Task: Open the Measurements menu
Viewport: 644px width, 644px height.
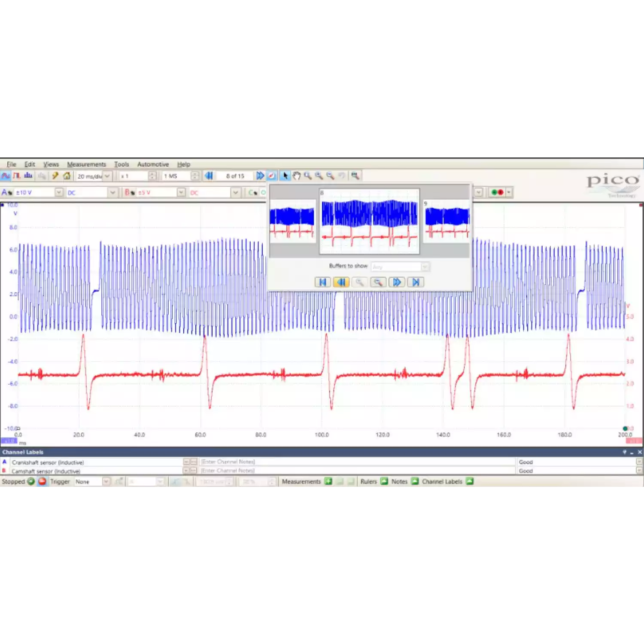Action: click(86, 164)
